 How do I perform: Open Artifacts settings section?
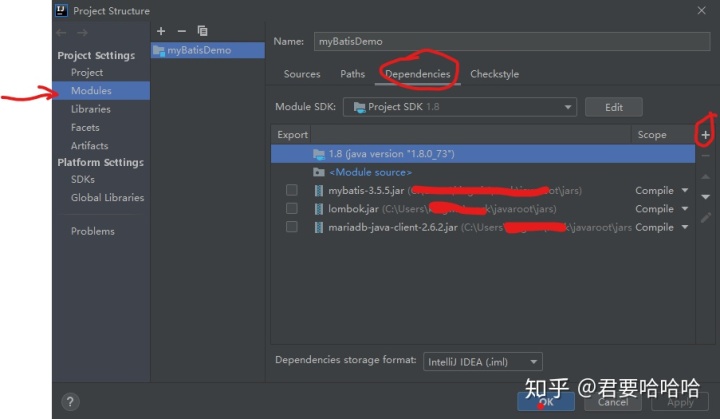click(x=90, y=146)
